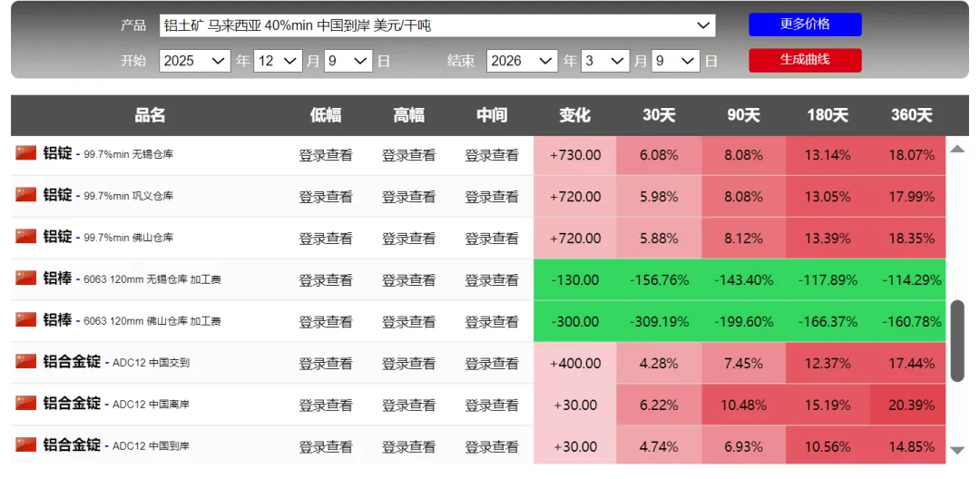Click the 高幅 column header

[408, 115]
